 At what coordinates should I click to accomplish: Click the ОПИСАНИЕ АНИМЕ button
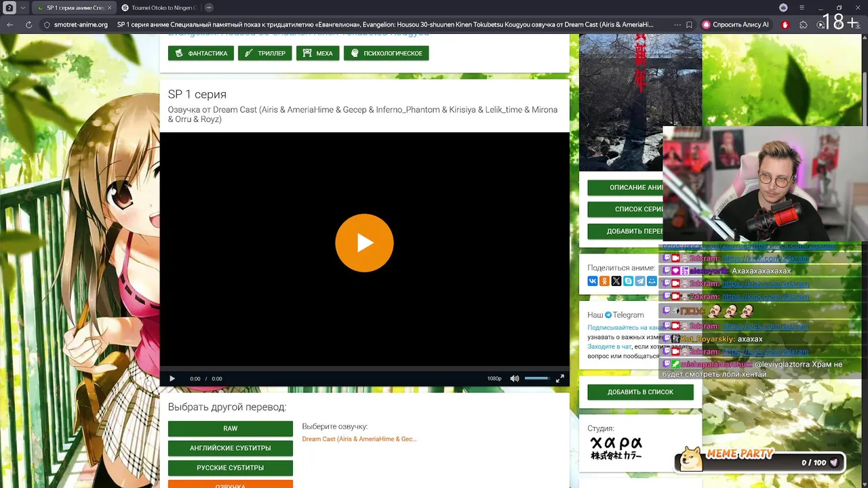[x=625, y=188]
